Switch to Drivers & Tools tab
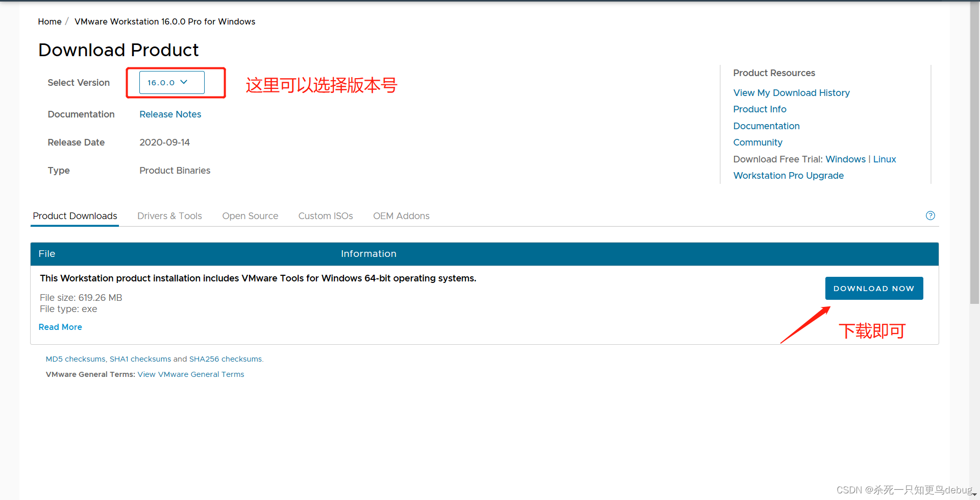980x500 pixels. (169, 216)
